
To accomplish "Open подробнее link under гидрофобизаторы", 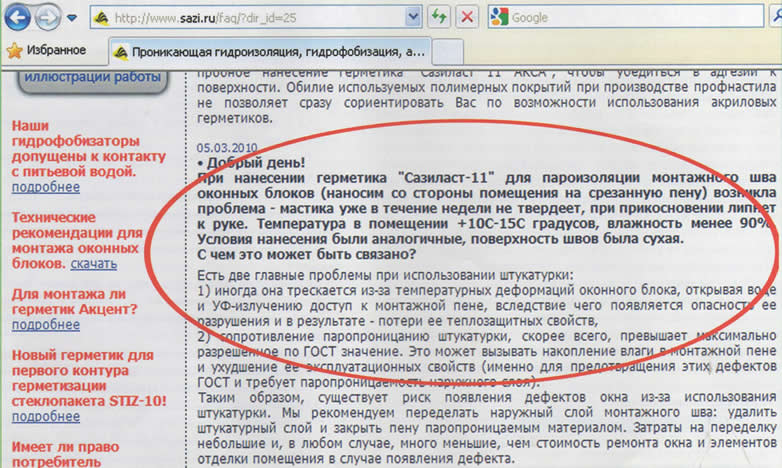I will 46,187.
